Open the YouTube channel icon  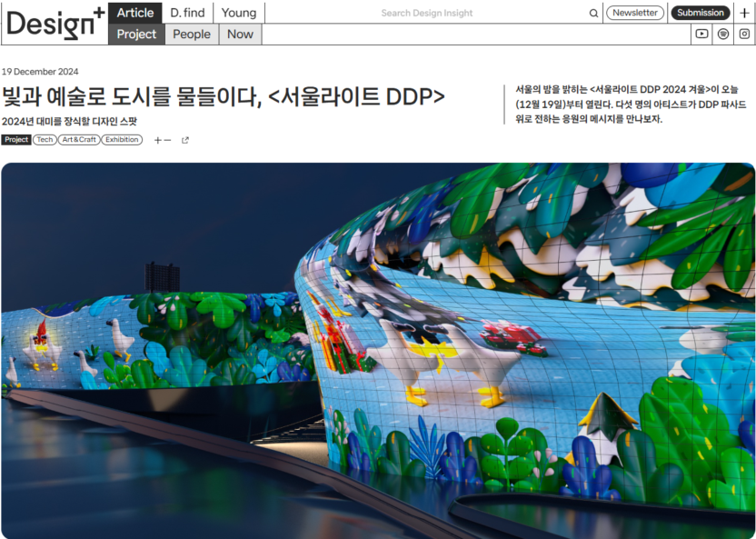pos(701,35)
